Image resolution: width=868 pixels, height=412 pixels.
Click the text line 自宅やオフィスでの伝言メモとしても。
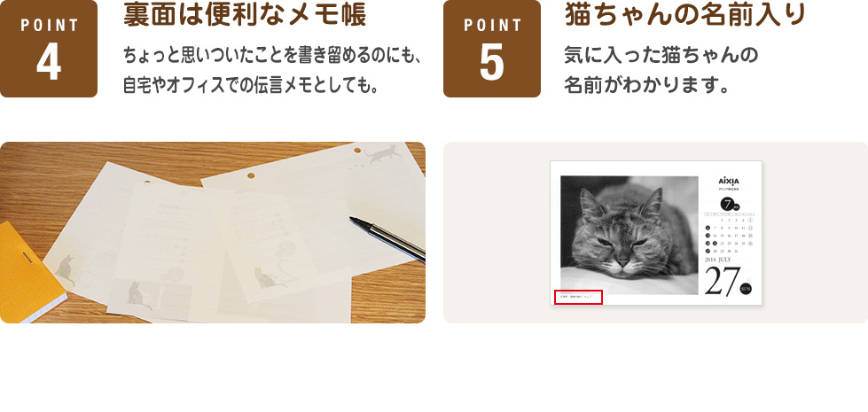251,86
